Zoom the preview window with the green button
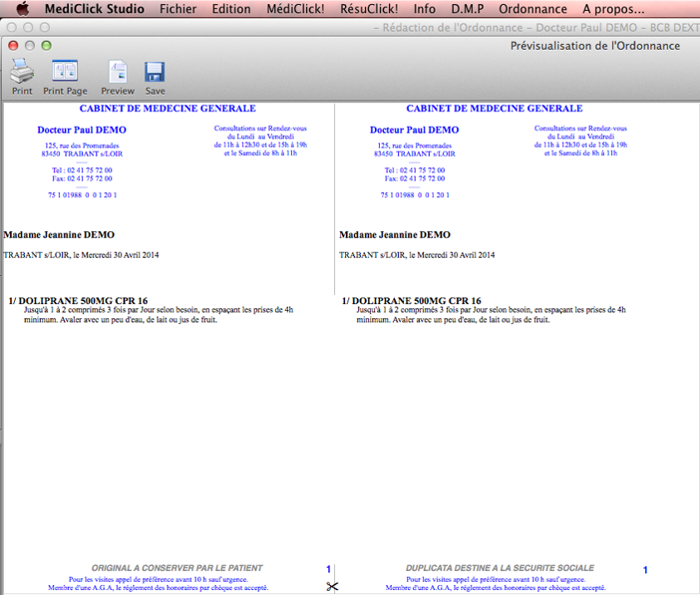Screen dimensions: 700x595 pyautogui.click(x=46, y=46)
